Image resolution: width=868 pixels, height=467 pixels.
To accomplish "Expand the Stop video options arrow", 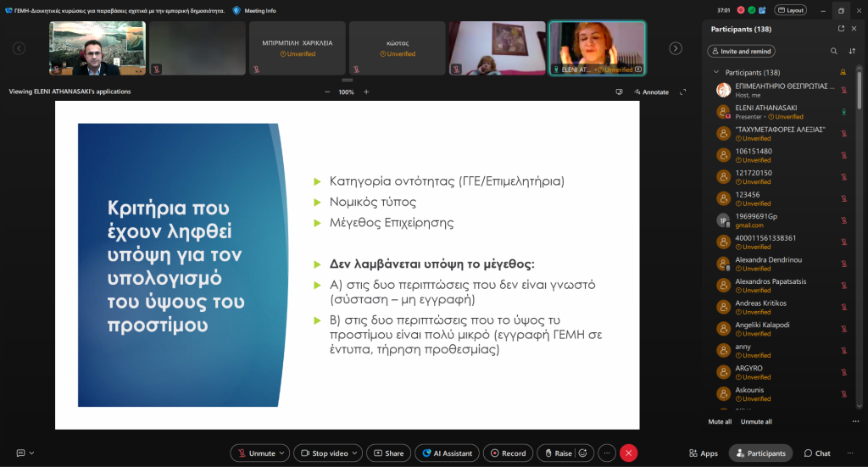I will click(356, 453).
